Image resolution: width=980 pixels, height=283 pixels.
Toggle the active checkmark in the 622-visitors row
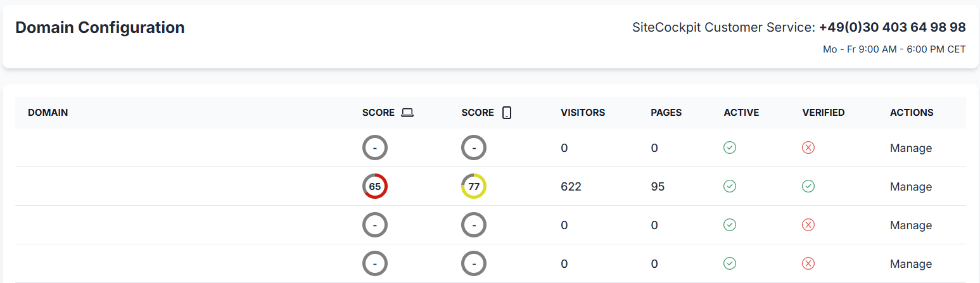point(730,186)
